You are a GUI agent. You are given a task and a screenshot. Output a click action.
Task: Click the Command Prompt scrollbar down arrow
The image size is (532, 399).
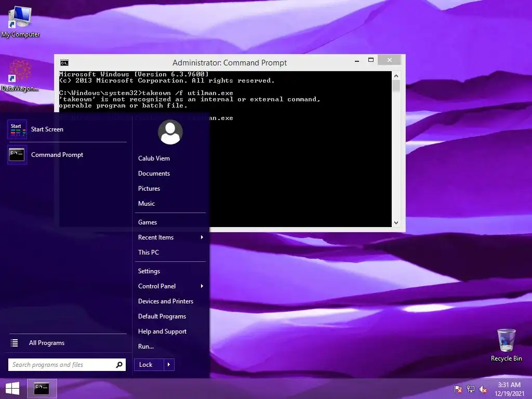pos(396,223)
